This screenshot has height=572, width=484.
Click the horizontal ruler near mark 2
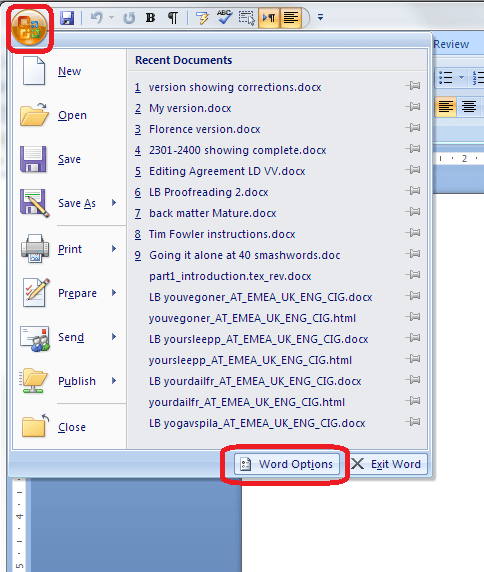[464, 159]
